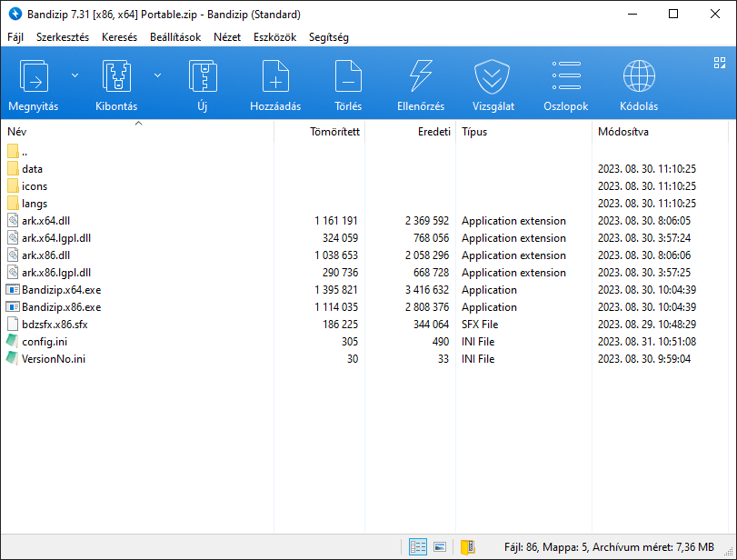Open the toolbar customization grid icon
737x560 pixels.
[719, 63]
